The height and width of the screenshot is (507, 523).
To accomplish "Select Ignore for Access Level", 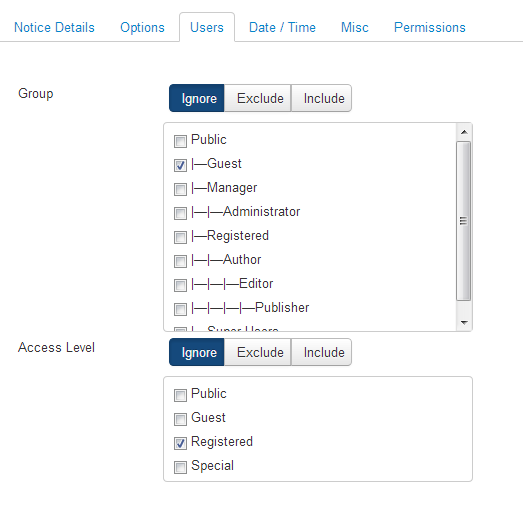I will (x=199, y=353).
